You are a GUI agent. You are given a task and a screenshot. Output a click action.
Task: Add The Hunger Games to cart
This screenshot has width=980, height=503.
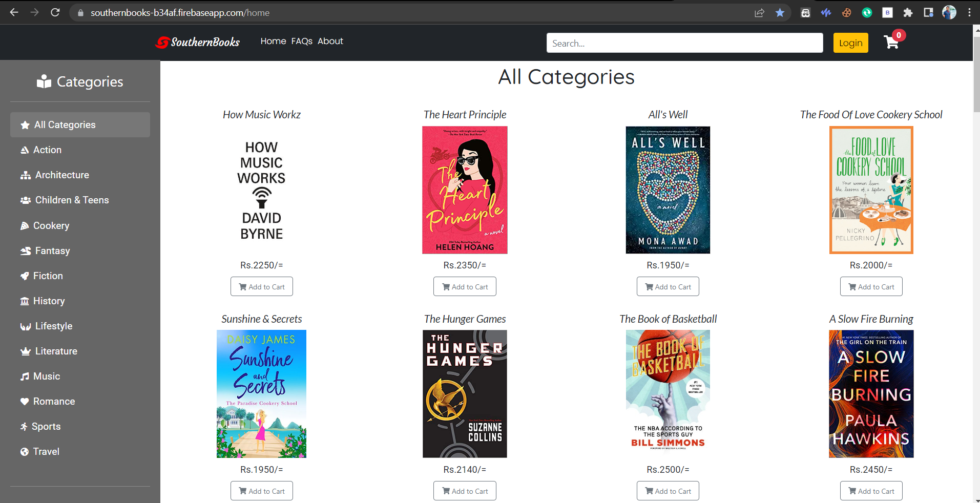[464, 490]
